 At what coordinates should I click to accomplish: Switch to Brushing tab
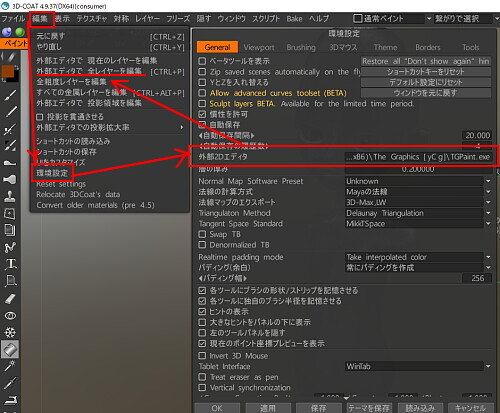301,47
